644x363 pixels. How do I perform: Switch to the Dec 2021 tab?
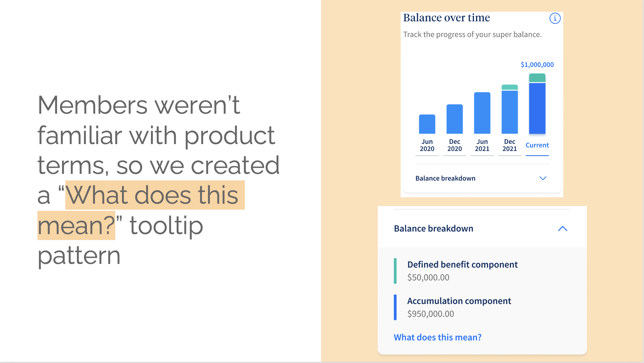[x=509, y=145]
